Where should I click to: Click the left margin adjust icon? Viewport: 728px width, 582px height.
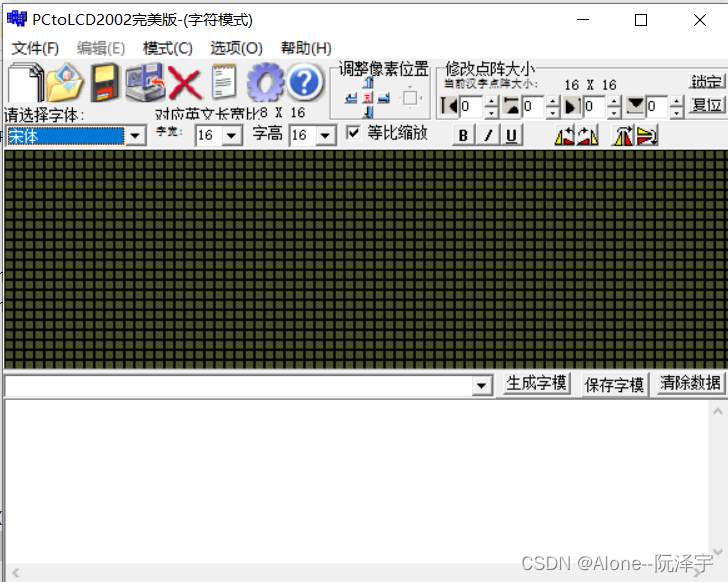point(448,106)
